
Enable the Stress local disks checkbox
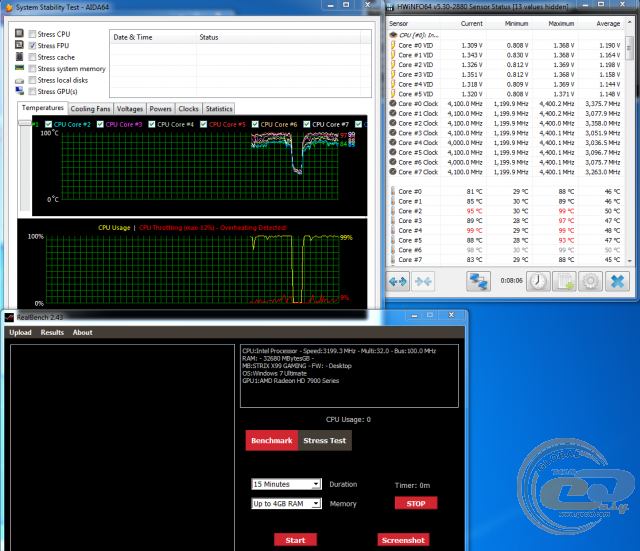pos(33,80)
